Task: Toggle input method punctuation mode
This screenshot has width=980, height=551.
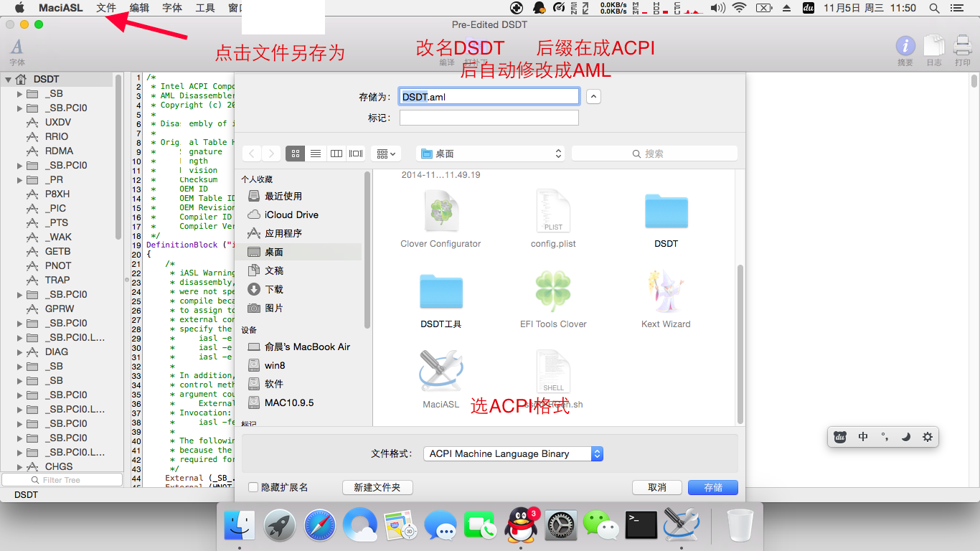Action: click(x=885, y=436)
